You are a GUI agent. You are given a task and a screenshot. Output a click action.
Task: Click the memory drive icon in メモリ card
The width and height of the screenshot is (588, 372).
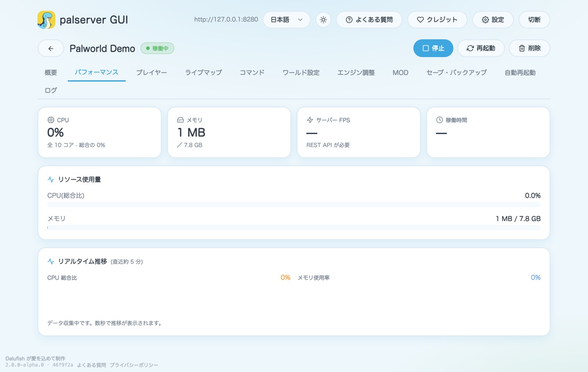[x=180, y=120]
